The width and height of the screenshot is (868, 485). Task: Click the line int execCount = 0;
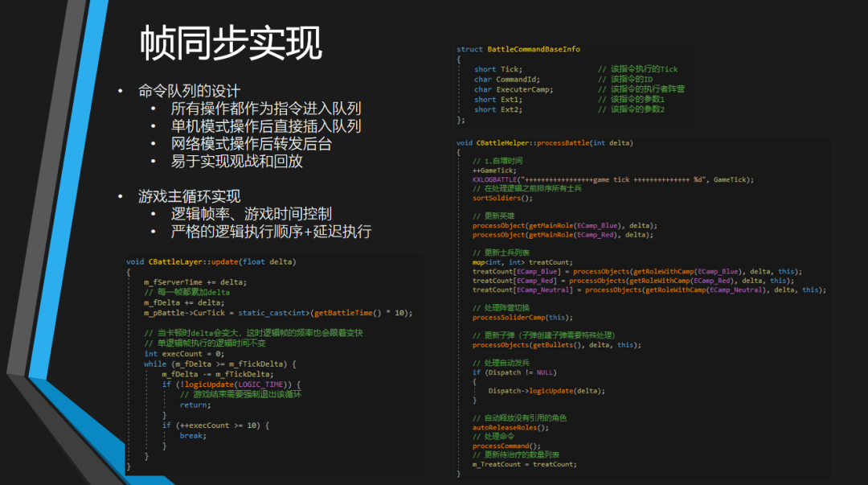(x=184, y=354)
